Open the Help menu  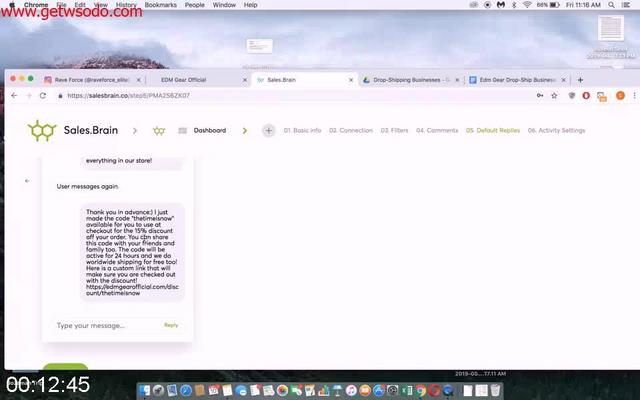tap(250, 5)
